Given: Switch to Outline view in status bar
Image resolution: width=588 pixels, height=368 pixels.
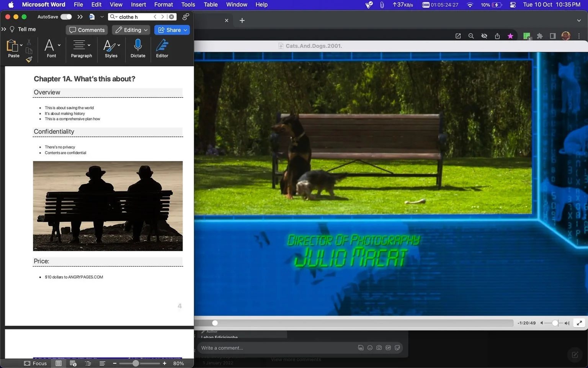Looking at the screenshot, I should click(x=88, y=363).
